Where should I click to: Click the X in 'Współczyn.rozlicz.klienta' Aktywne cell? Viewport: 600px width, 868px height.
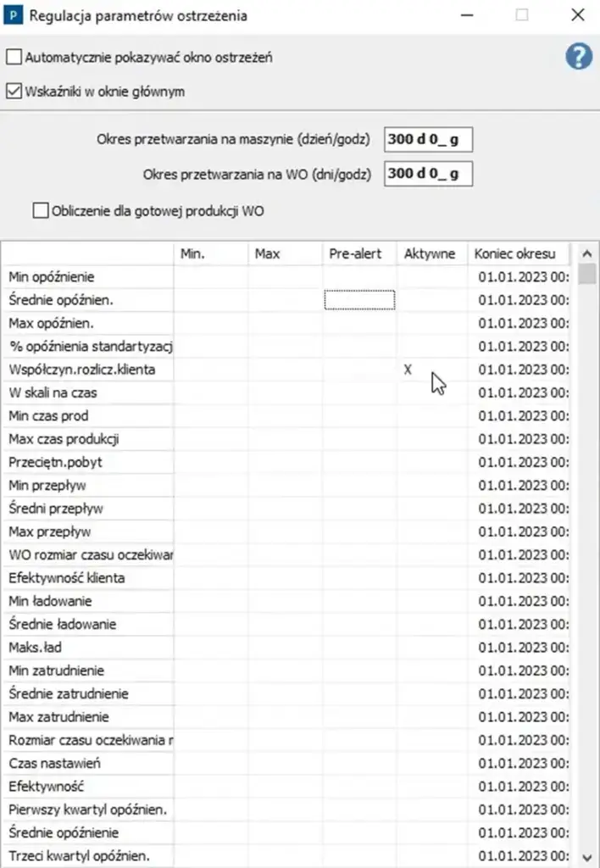point(408,370)
